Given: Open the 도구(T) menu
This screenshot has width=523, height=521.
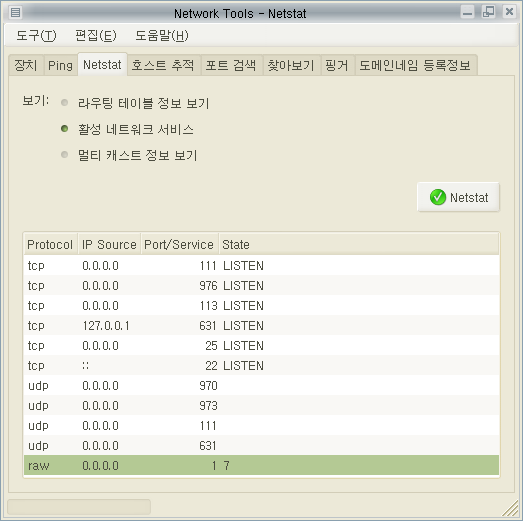Looking at the screenshot, I should pyautogui.click(x=36, y=35).
